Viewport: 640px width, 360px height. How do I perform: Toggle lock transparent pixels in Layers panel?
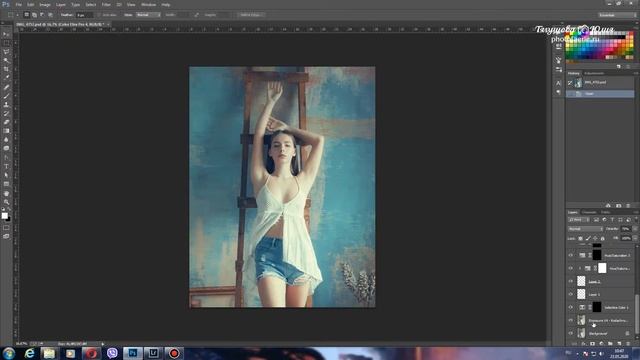580,238
